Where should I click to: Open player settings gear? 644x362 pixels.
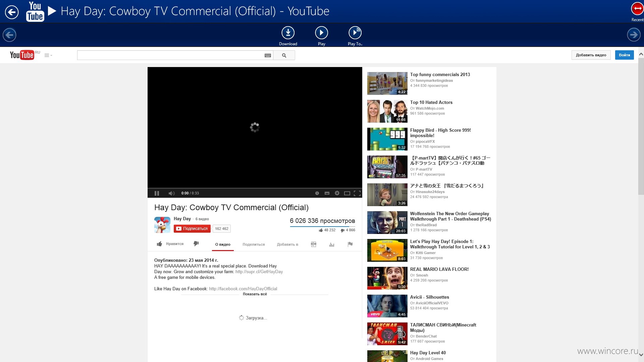(337, 193)
